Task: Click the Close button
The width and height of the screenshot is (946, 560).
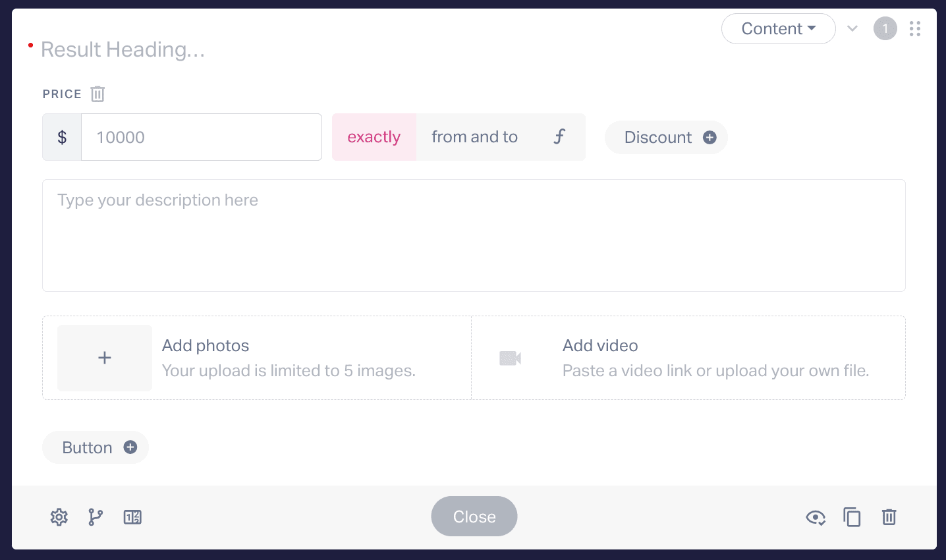Action: [x=474, y=517]
